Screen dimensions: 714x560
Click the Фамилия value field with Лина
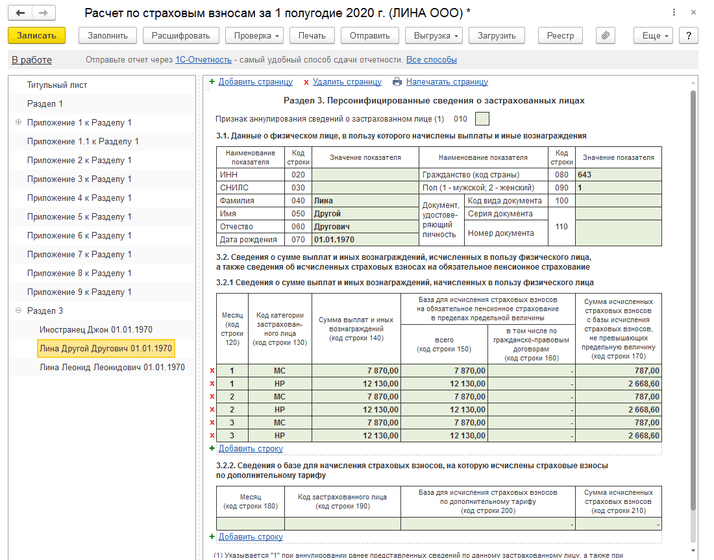[363, 200]
